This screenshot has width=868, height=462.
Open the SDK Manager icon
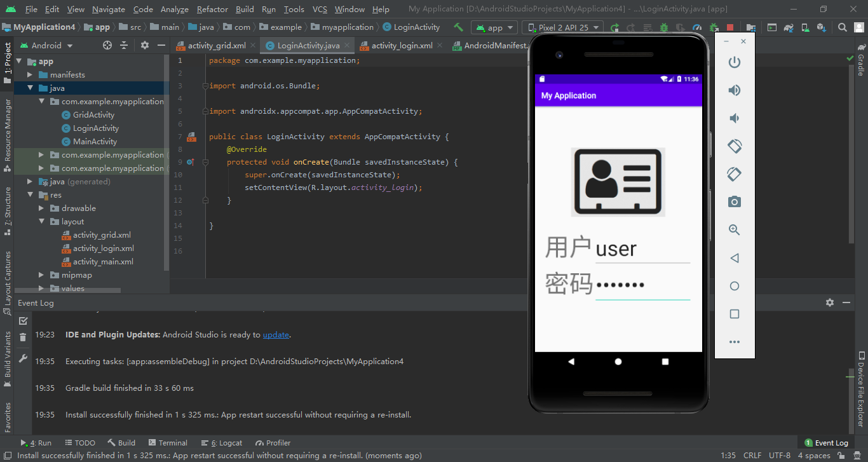821,27
